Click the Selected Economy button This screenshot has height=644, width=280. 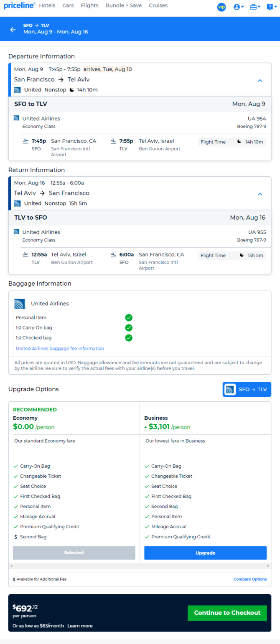click(x=74, y=553)
